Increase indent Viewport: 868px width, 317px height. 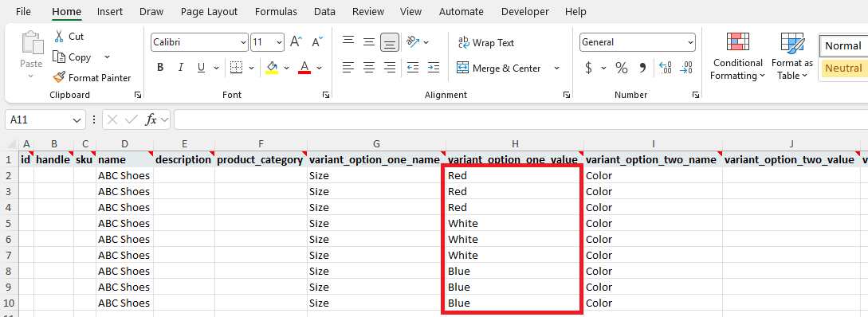(x=434, y=68)
